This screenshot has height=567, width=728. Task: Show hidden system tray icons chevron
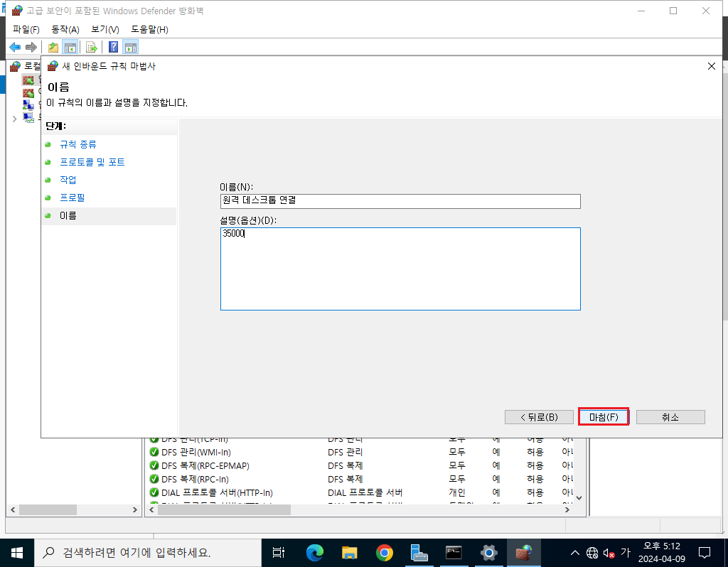click(574, 553)
